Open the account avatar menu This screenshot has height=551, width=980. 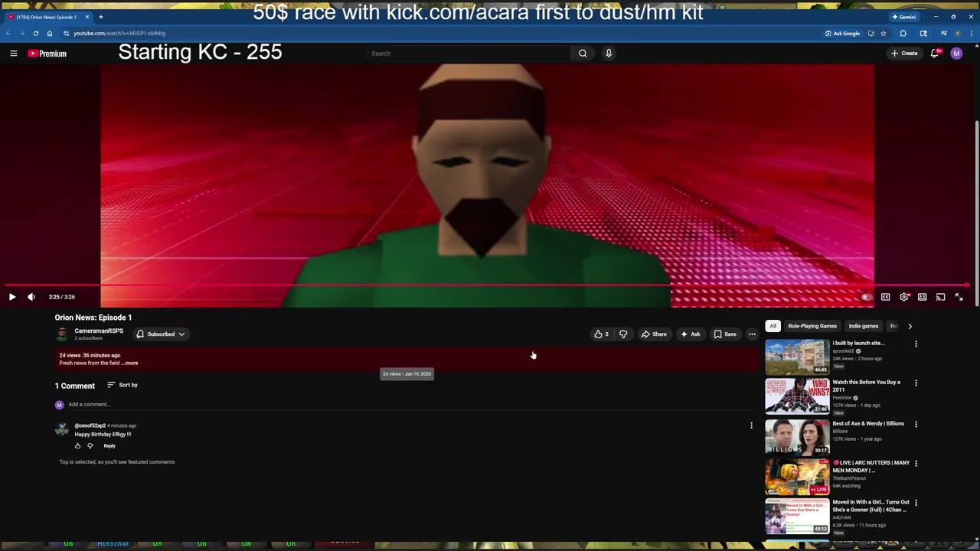956,54
